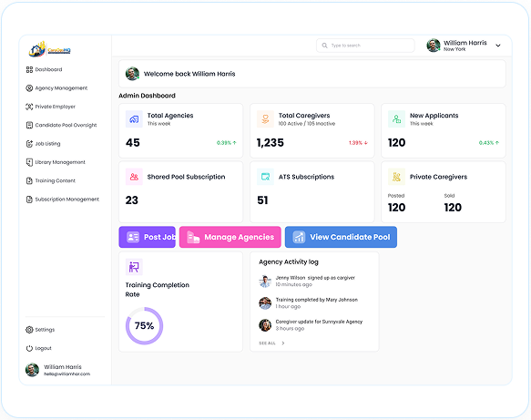Click "Jenny Wilson signed up as cargiver" entry
The height and width of the screenshot is (420, 531).
[315, 278]
